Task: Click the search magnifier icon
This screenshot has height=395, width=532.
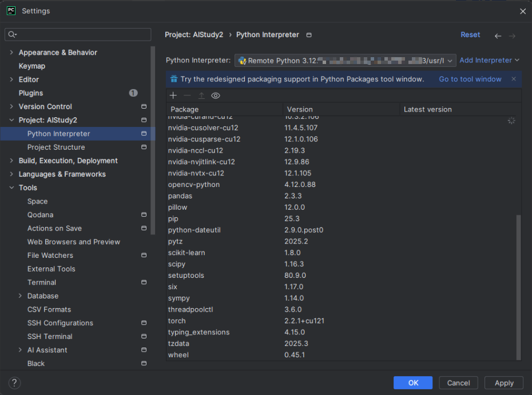Action: (12, 34)
